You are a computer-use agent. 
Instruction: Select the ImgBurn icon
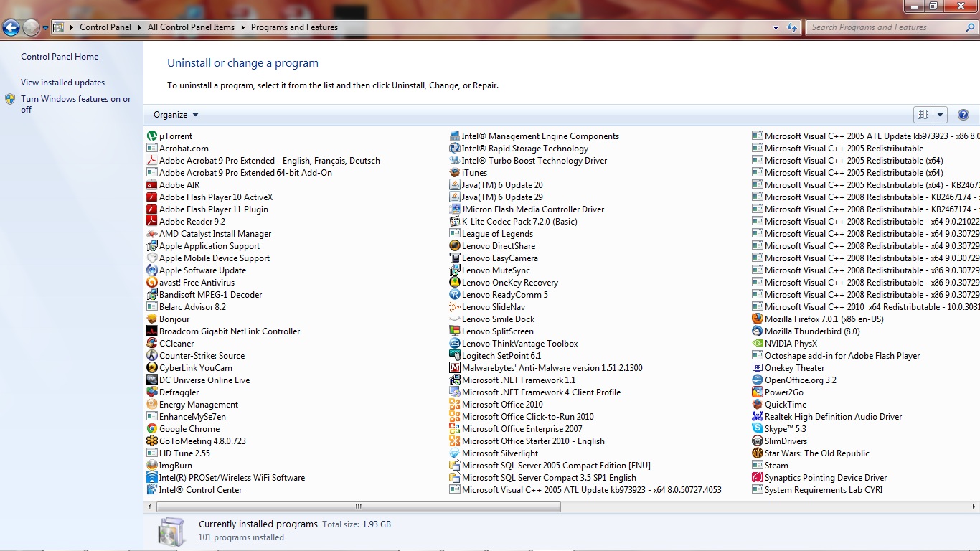tap(152, 466)
